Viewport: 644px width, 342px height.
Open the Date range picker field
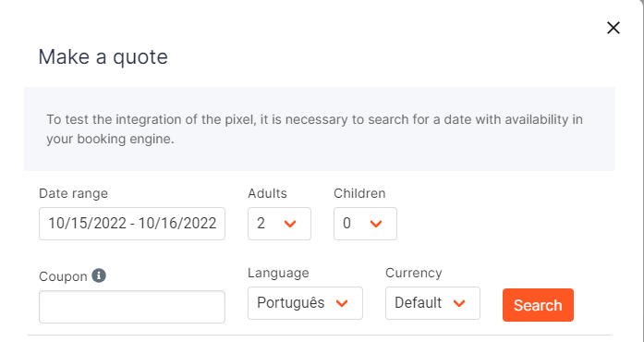click(x=132, y=224)
